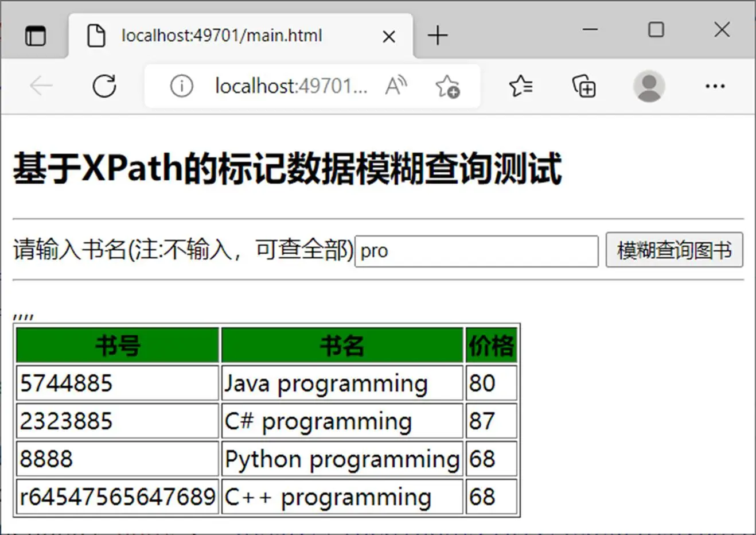Viewport: 756px width, 535px height.
Task: Click the 价格 column header
Action: 492,345
